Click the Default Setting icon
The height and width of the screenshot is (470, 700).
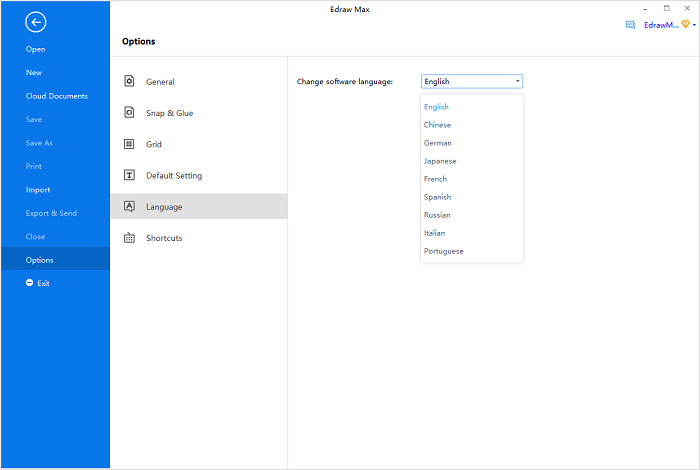129,175
